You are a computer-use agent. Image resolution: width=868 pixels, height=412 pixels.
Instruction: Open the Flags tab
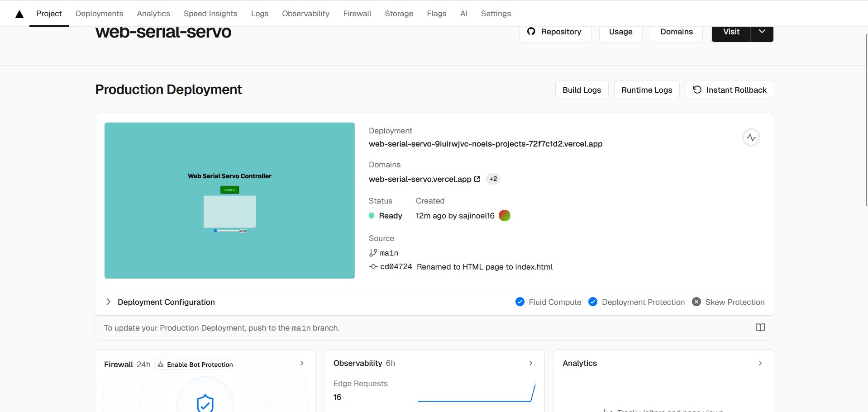tap(436, 14)
